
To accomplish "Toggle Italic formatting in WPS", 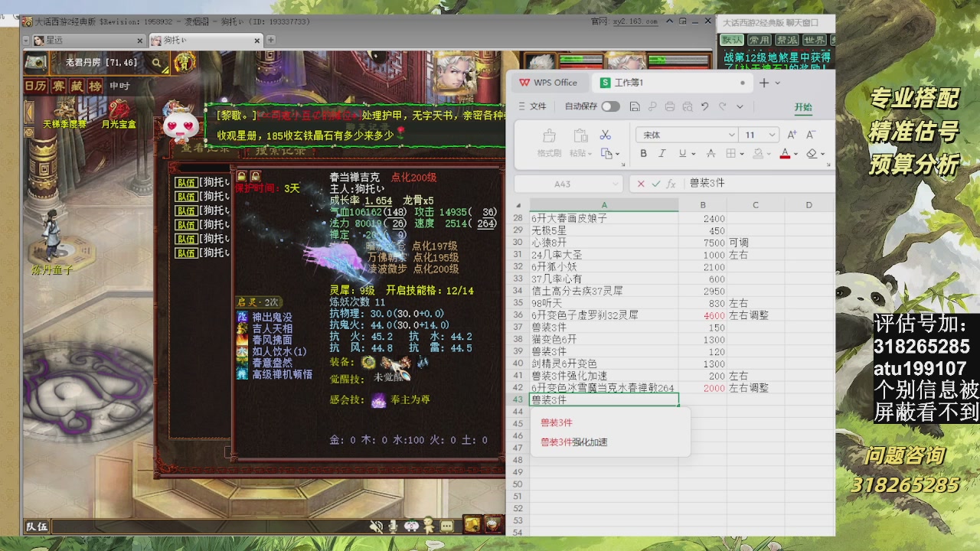I will tap(662, 154).
